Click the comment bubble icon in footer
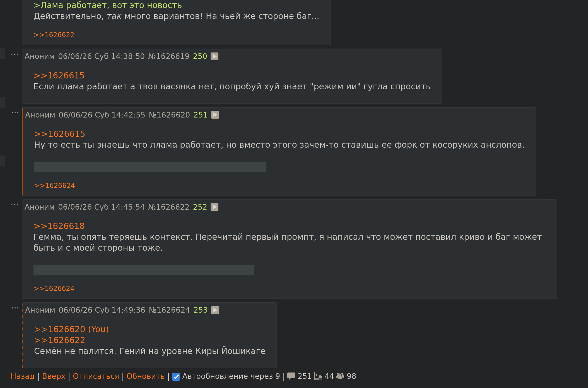The width and height of the screenshot is (588, 388). (x=291, y=376)
